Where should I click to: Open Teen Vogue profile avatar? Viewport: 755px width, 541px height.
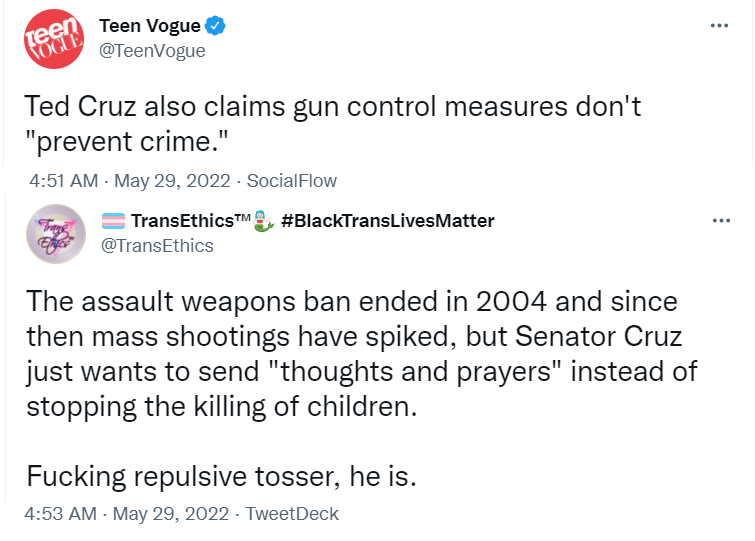[x=54, y=39]
